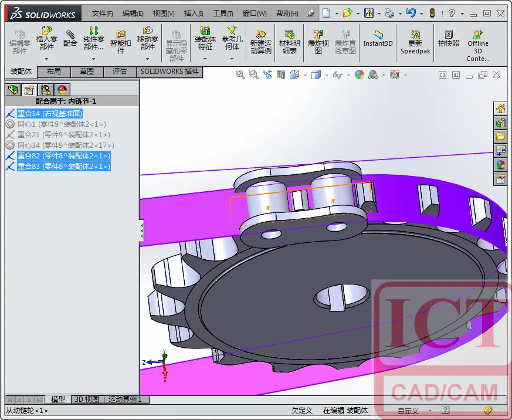This screenshot has height=420, width=512.
Task: Open the 爆炸视图 exploded view tool
Action: tap(318, 42)
